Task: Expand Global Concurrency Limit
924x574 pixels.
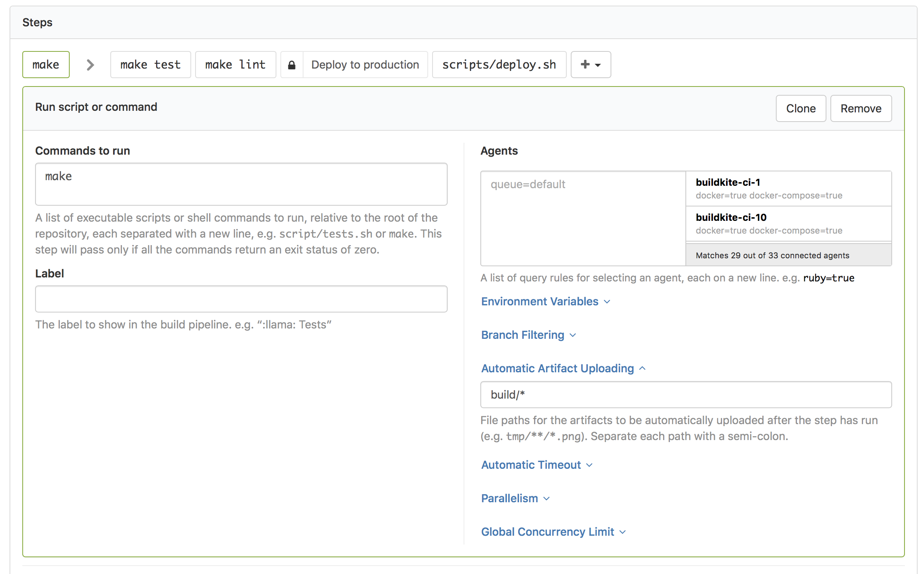Action: coord(553,531)
